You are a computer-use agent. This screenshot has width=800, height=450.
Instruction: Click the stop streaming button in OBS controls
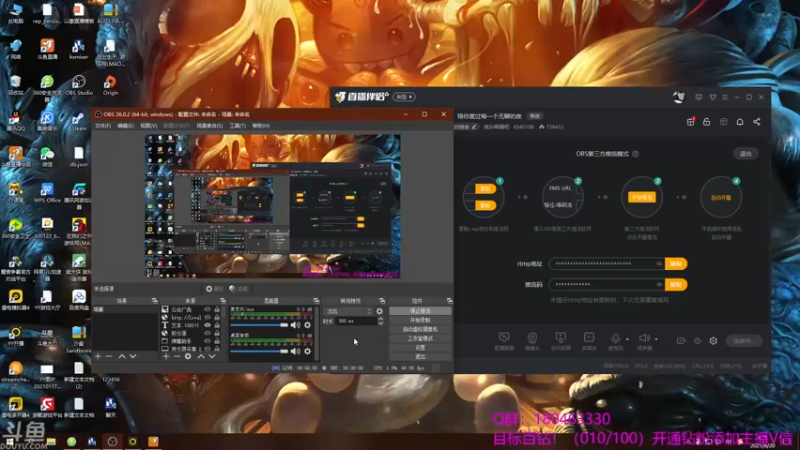pyautogui.click(x=420, y=311)
